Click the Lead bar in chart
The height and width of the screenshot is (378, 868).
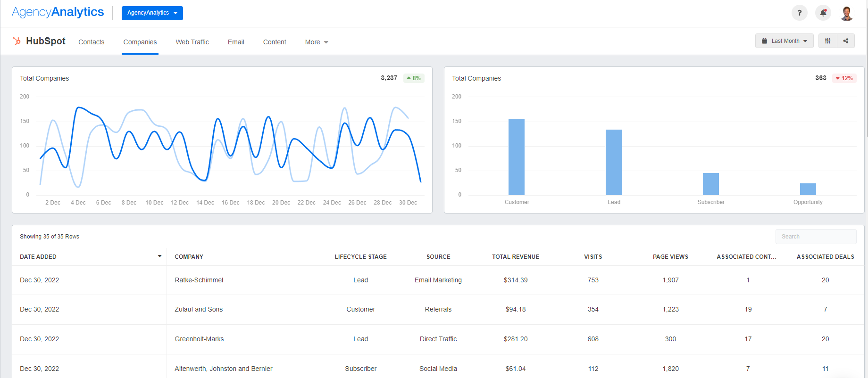(614, 162)
